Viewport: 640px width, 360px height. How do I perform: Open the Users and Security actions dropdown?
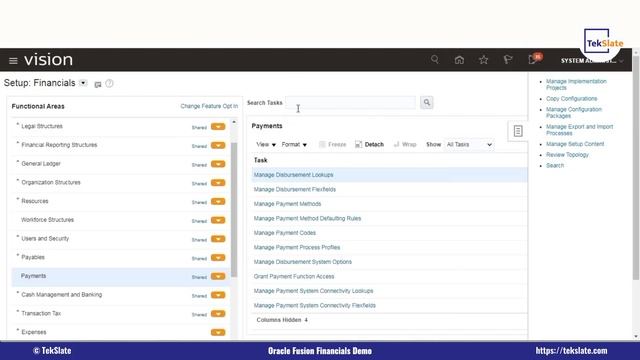(218, 239)
